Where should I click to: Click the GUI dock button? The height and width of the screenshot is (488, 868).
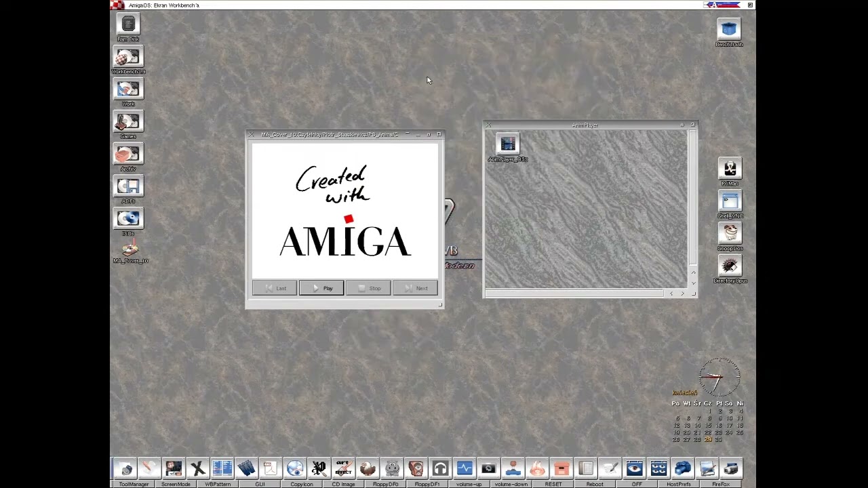point(260,484)
